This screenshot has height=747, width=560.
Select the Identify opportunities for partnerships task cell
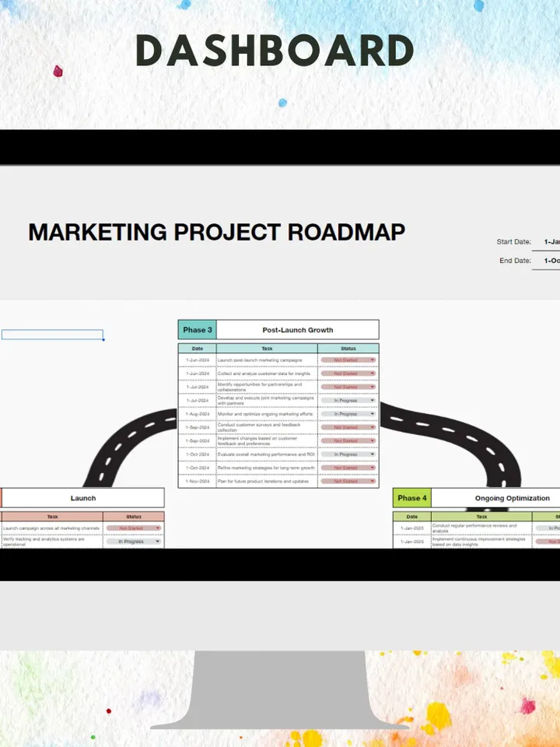pyautogui.click(x=267, y=387)
